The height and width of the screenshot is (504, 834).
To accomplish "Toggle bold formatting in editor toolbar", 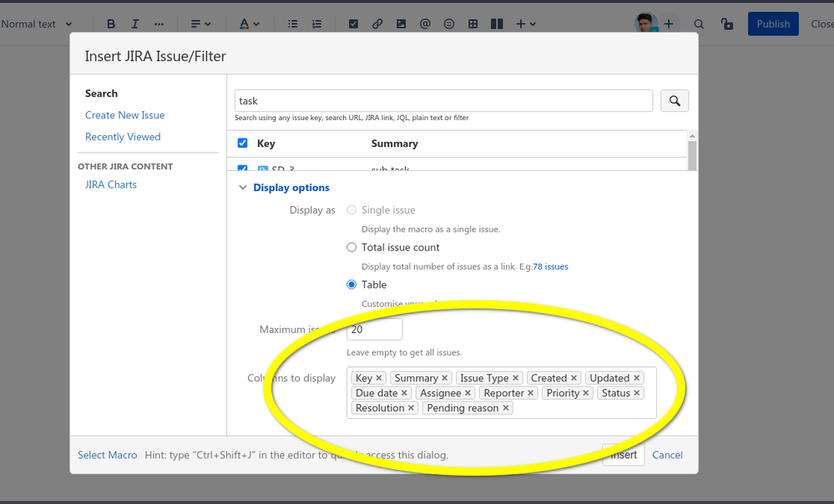I will (111, 24).
